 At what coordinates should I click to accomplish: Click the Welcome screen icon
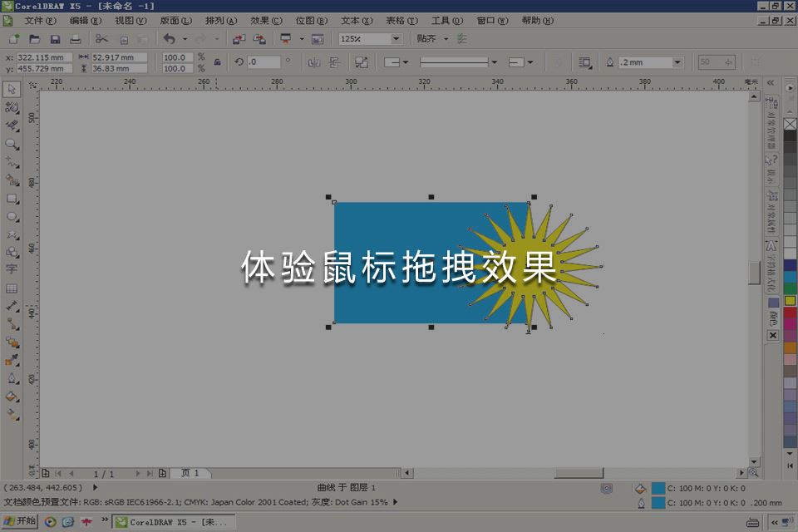click(318, 39)
